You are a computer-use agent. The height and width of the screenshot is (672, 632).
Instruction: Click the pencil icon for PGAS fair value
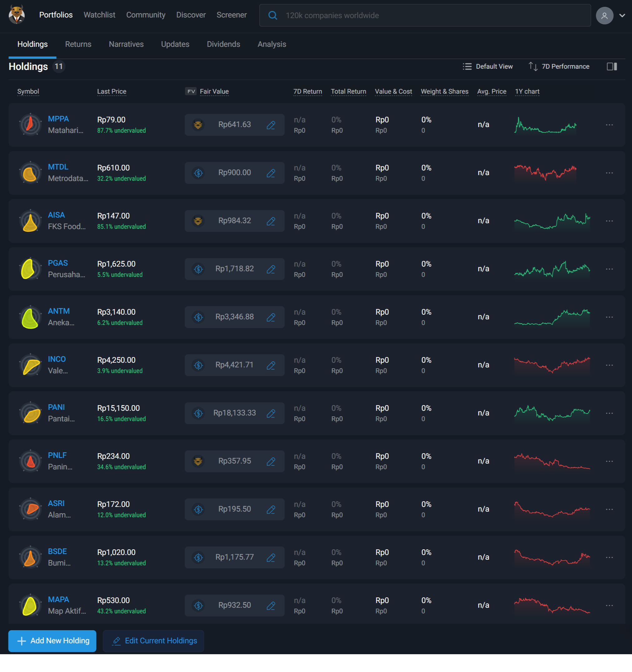(x=271, y=269)
